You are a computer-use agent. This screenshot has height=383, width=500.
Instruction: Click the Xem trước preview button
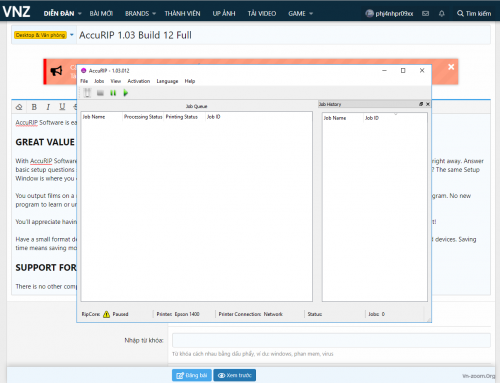235,375
